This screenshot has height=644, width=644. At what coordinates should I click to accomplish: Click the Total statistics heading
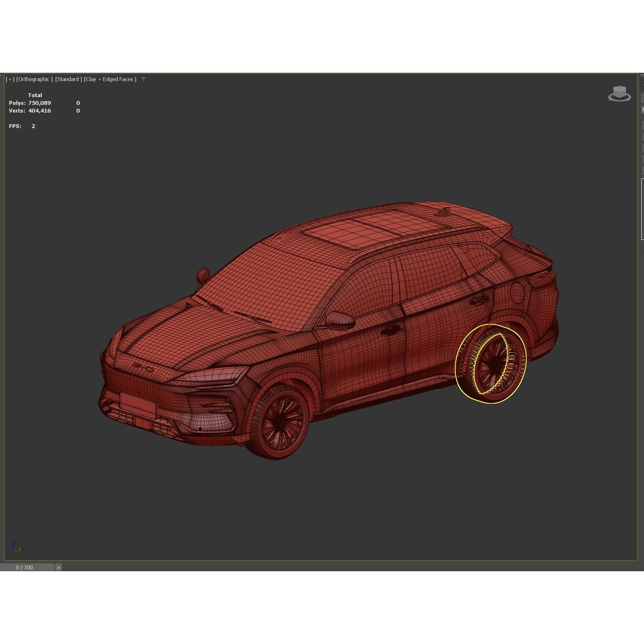(x=35, y=95)
